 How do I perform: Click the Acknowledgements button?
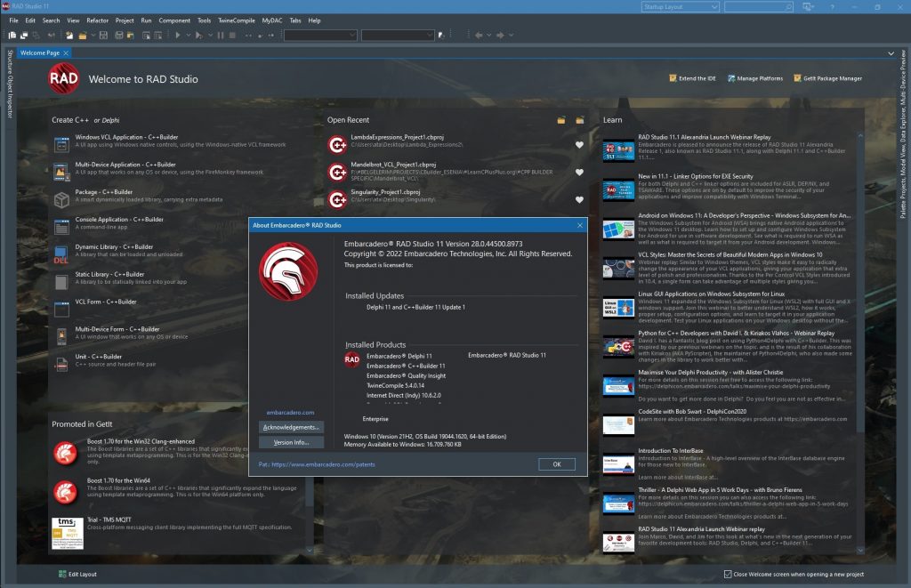point(291,427)
